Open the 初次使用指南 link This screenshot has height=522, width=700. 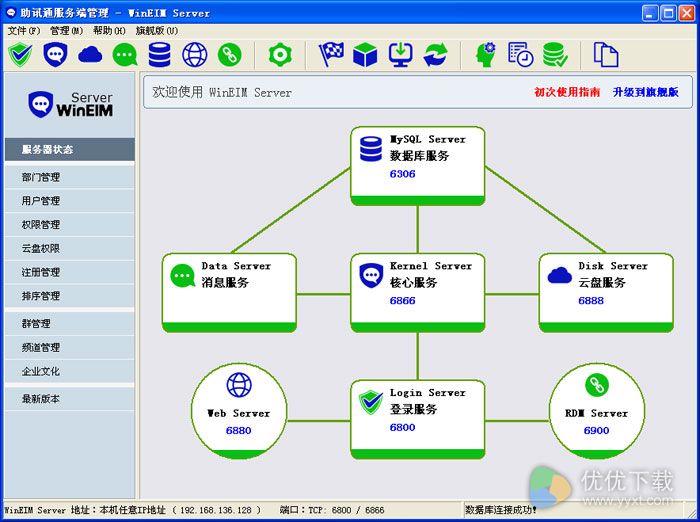click(x=567, y=92)
